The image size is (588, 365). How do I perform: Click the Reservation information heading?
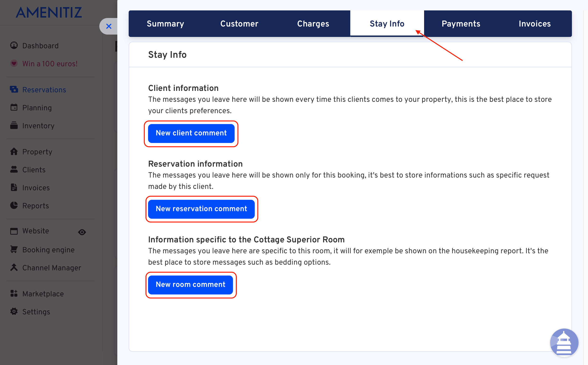point(195,164)
